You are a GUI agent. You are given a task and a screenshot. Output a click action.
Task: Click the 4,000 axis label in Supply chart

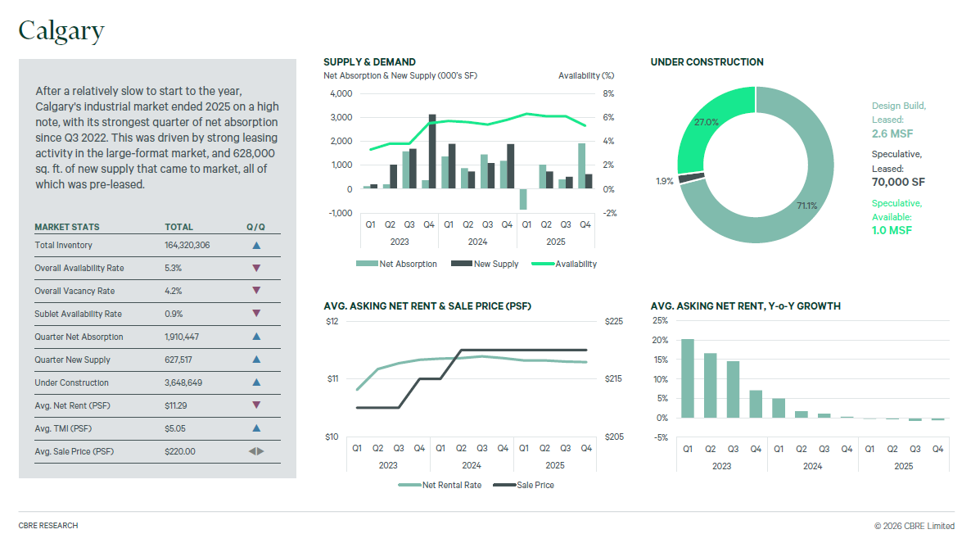[341, 93]
